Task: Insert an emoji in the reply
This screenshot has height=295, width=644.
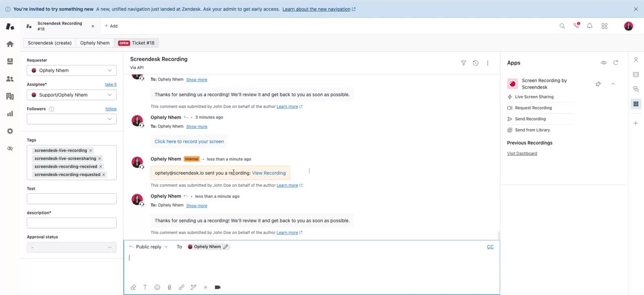Action: tap(157, 287)
